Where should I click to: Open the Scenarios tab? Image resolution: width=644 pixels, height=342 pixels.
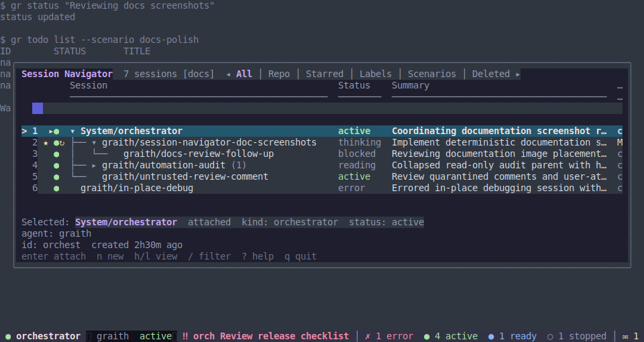pyautogui.click(x=431, y=74)
